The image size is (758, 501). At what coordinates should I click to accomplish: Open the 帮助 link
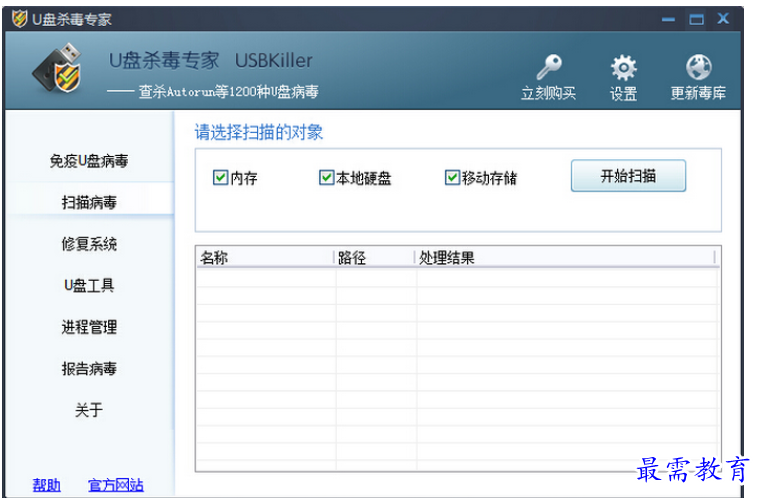(x=46, y=485)
